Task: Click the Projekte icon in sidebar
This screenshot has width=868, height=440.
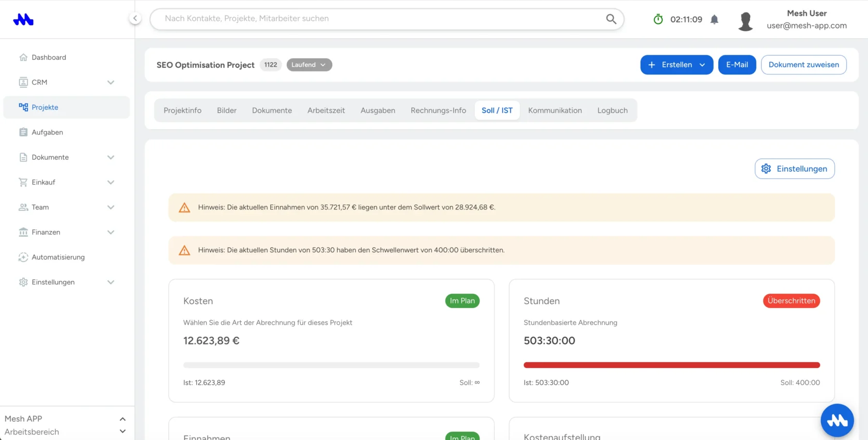Action: click(x=23, y=107)
